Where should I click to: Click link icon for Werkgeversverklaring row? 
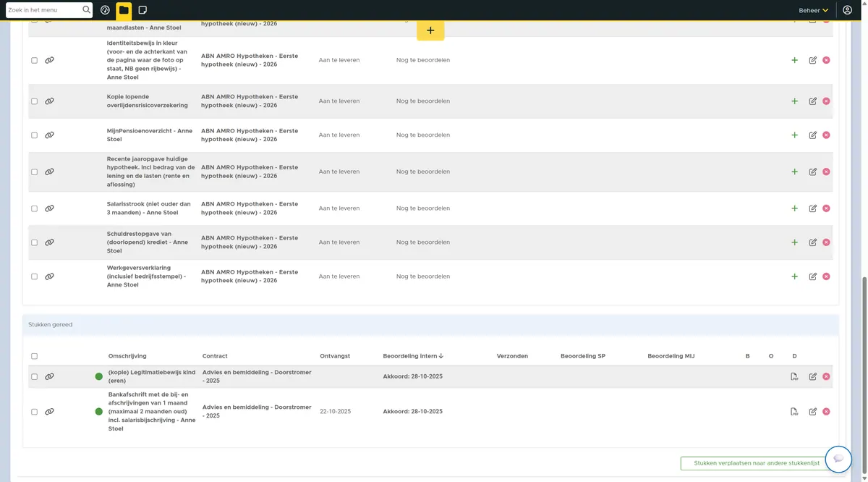pyautogui.click(x=49, y=276)
